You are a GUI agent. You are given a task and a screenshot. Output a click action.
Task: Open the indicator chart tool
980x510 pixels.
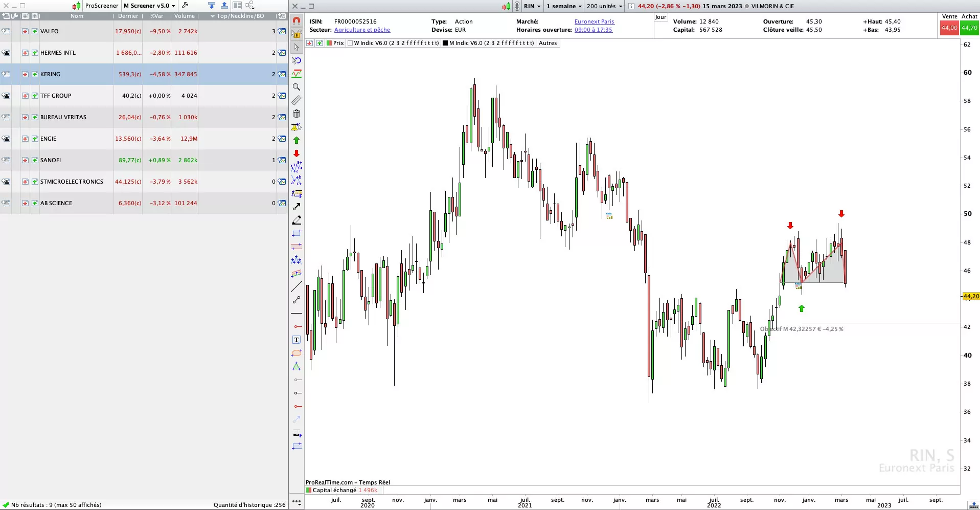pyautogui.click(x=297, y=74)
